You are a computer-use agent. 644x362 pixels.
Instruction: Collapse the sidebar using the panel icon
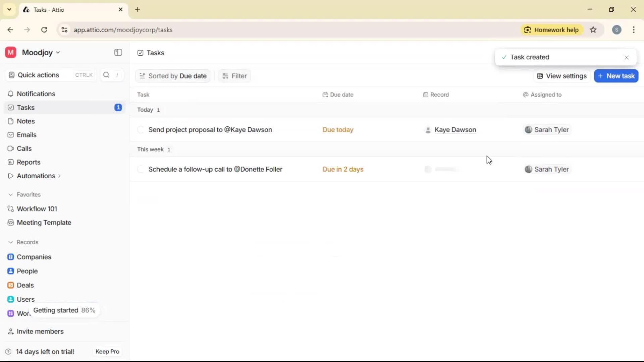click(x=118, y=53)
